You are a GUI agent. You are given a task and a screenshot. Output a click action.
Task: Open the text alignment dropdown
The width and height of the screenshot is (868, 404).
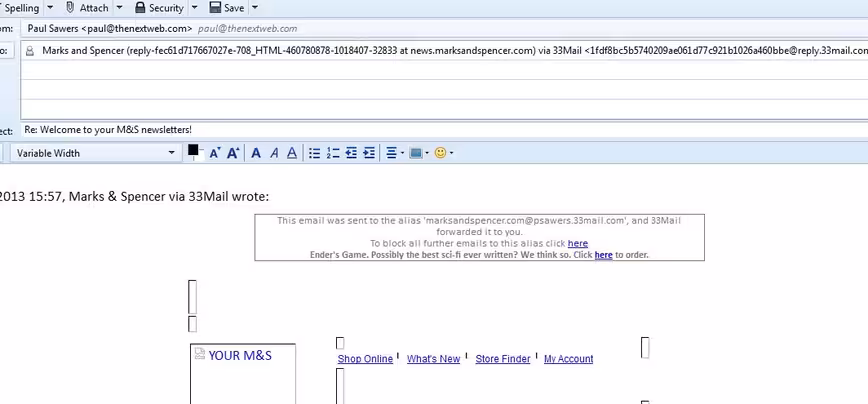tap(394, 153)
